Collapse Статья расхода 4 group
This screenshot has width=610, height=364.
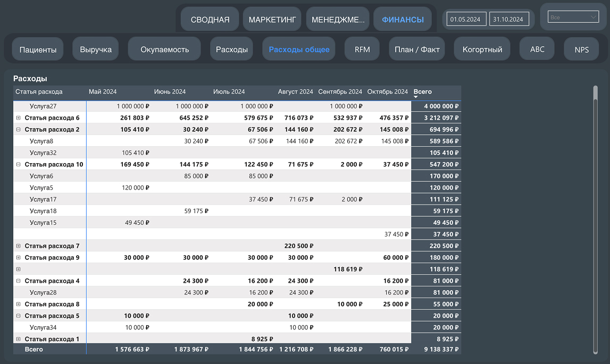[19, 281]
